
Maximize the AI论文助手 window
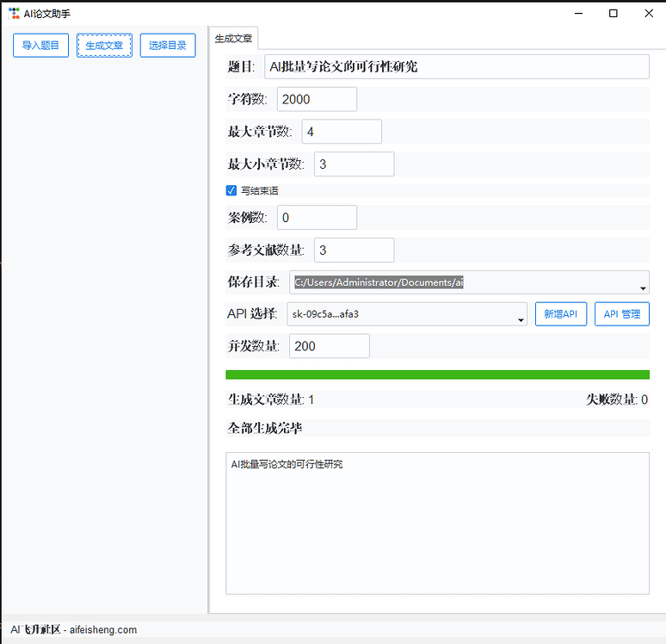(x=614, y=14)
